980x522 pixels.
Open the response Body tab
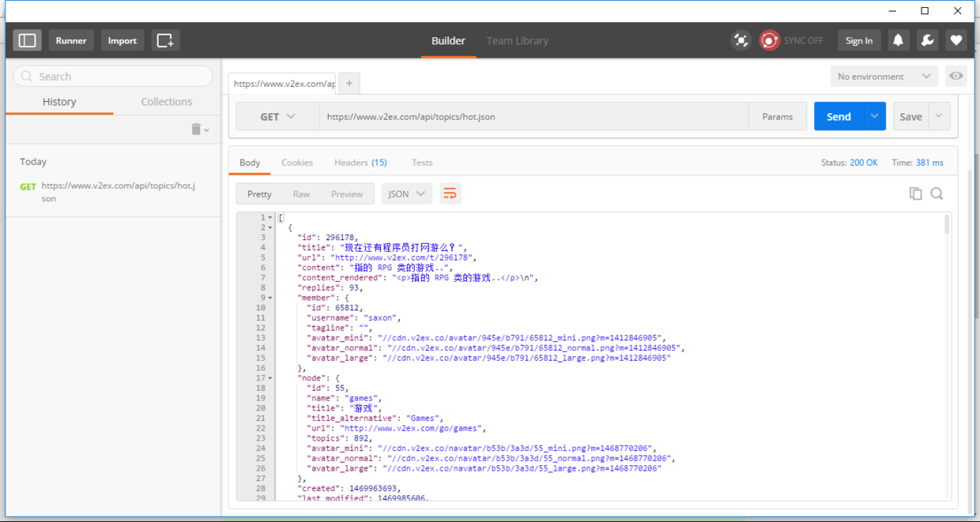click(x=250, y=163)
